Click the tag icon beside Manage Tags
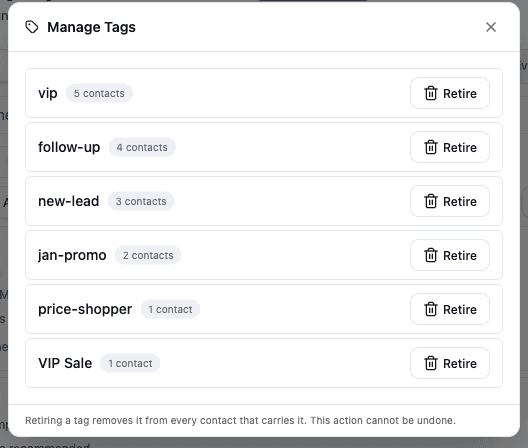The image size is (528, 448). click(x=32, y=27)
